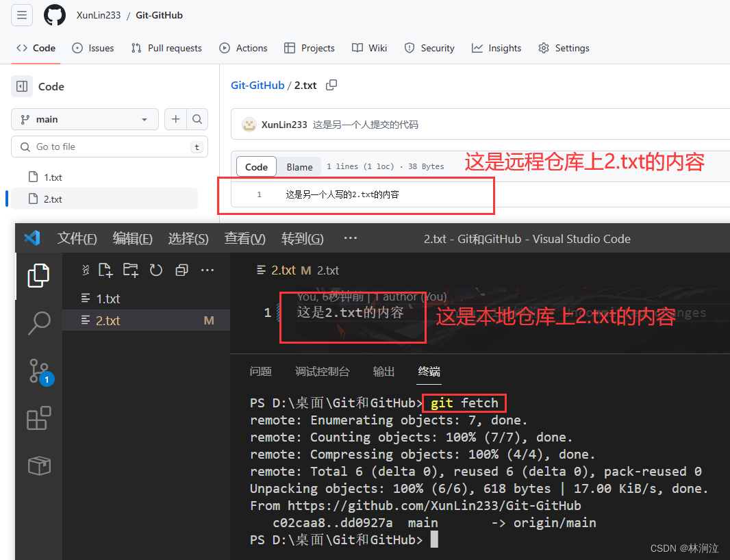Open the 编辑(E) menu in VS Code
The height and width of the screenshot is (560, 730).
click(x=132, y=239)
